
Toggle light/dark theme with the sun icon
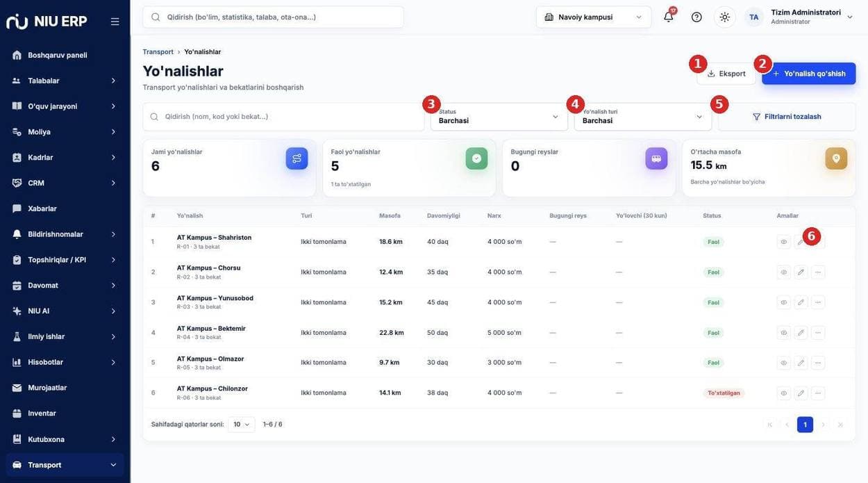pos(725,17)
